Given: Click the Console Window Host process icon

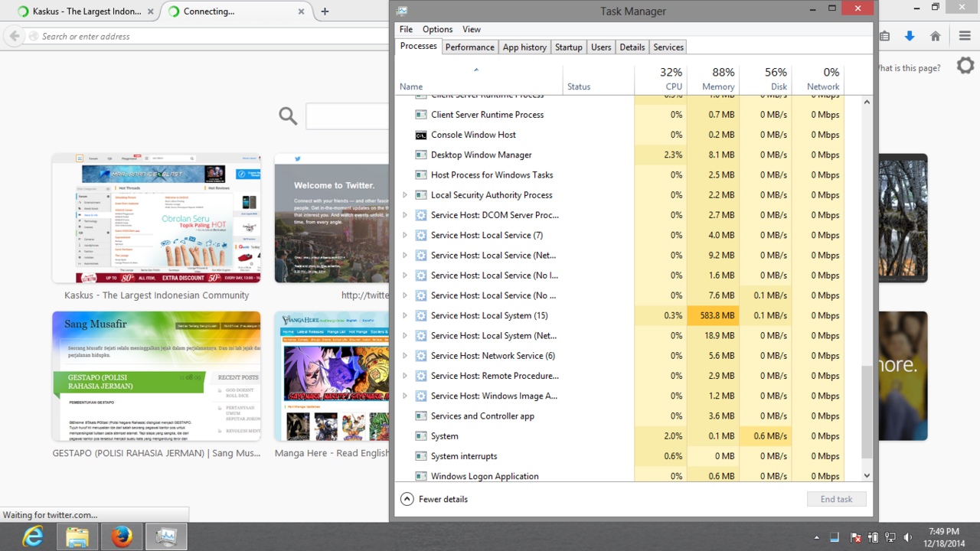Looking at the screenshot, I should (x=420, y=135).
